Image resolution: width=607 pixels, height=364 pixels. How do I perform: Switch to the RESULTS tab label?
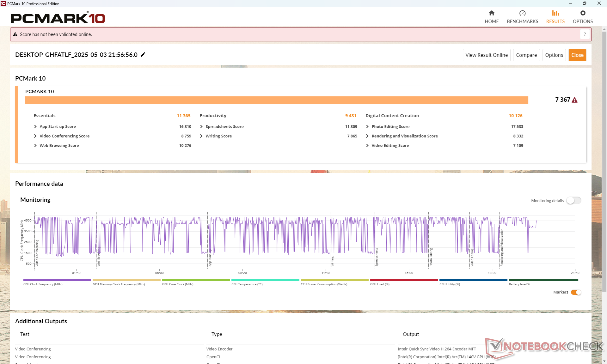tap(555, 21)
